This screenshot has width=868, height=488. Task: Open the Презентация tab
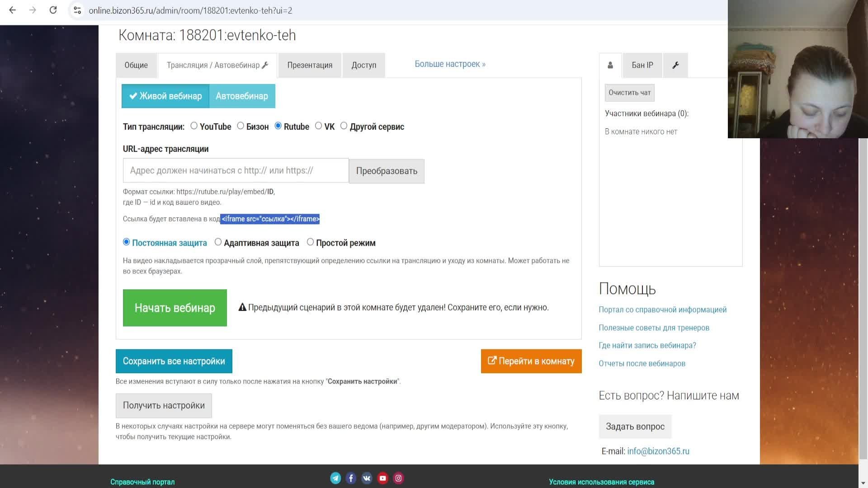click(x=310, y=65)
